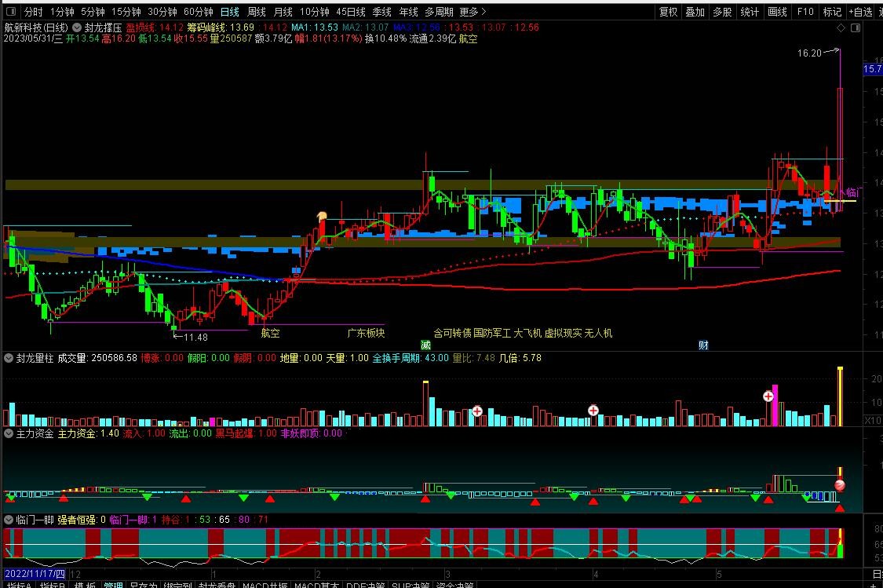Click the panel layout icon before 分时
883x588 pixels.
[x=11, y=11]
